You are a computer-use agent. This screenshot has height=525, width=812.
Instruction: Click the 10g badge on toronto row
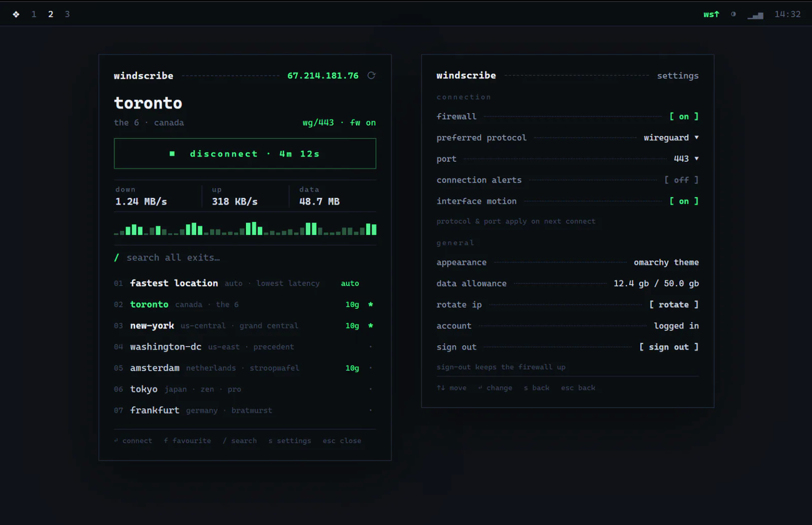(352, 305)
